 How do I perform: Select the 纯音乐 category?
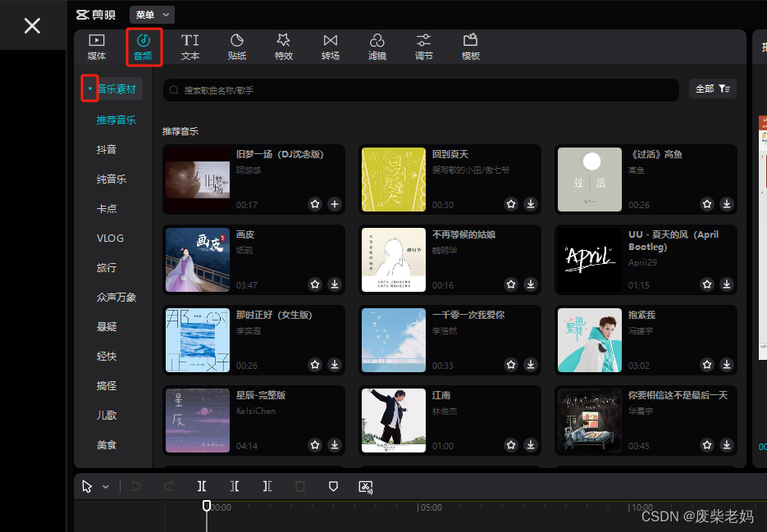click(112, 179)
